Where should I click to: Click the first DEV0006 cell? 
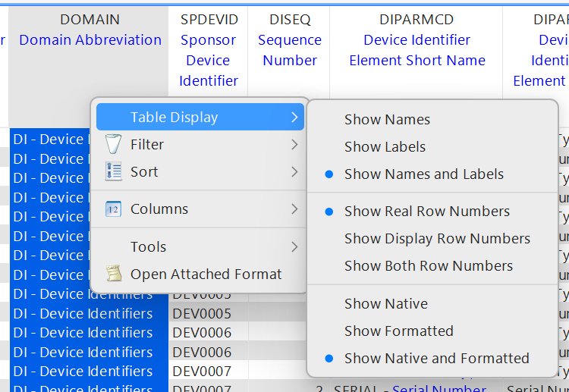pos(209,333)
